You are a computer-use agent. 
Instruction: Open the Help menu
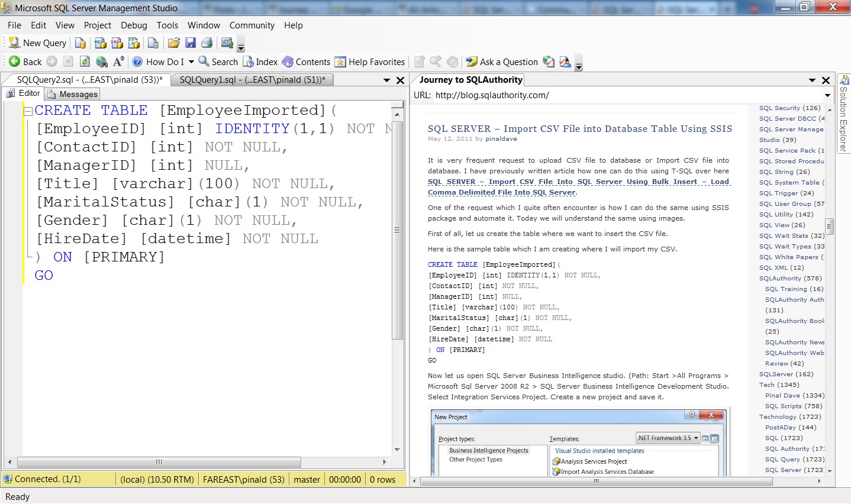click(x=294, y=25)
